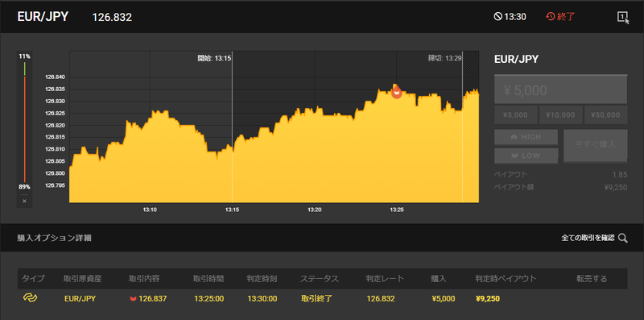Choose the ¥50,000 preset amount

coord(606,114)
